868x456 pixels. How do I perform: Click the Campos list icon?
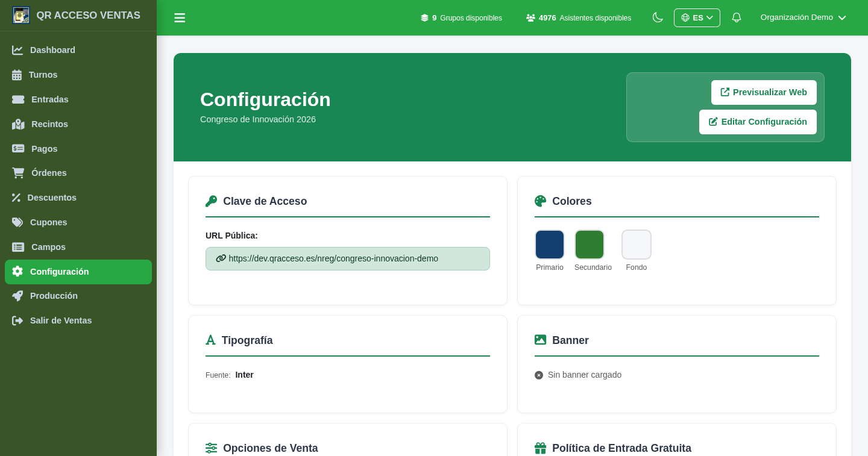(x=18, y=247)
